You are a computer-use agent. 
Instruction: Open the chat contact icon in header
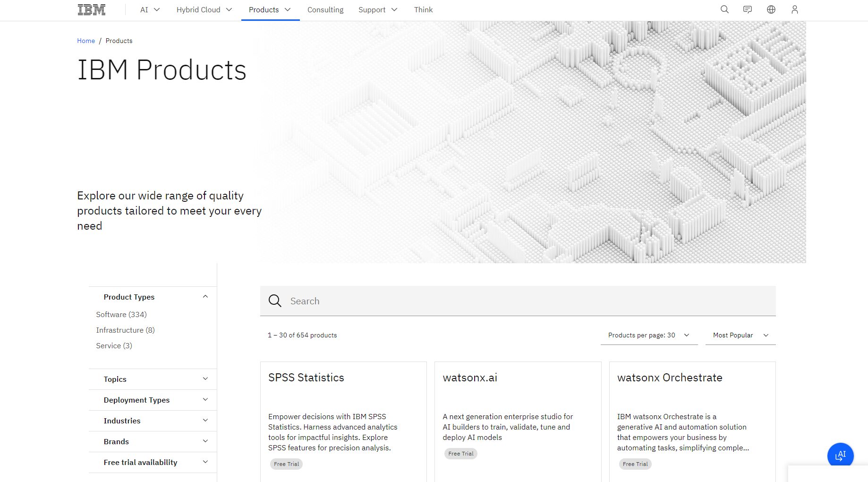point(748,9)
